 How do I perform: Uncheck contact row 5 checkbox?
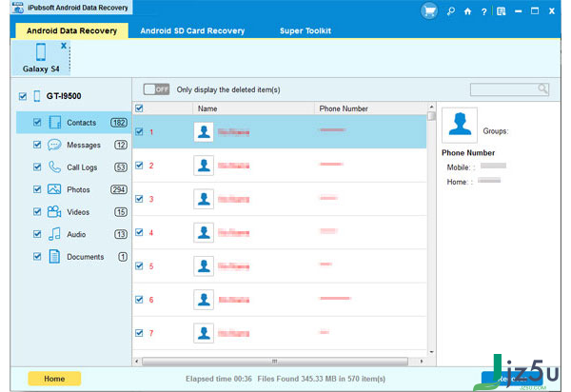pyautogui.click(x=139, y=265)
